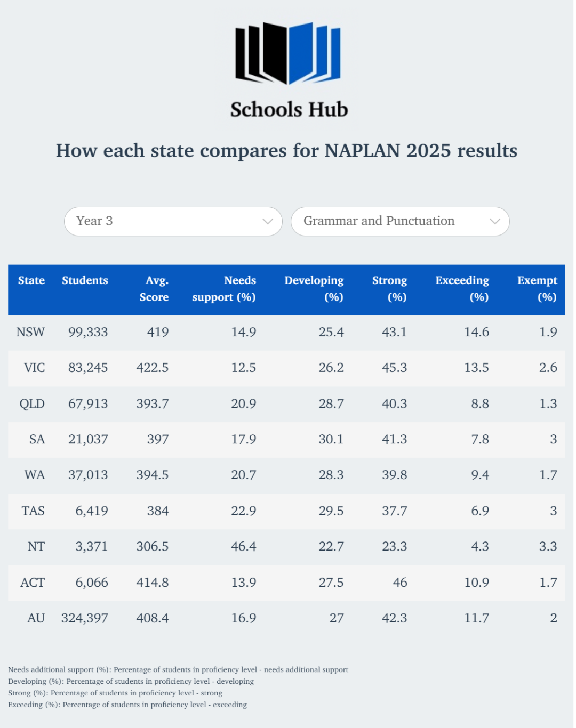Click the Developing (%) column header
Image resolution: width=576 pixels, height=728 pixels.
point(314,289)
